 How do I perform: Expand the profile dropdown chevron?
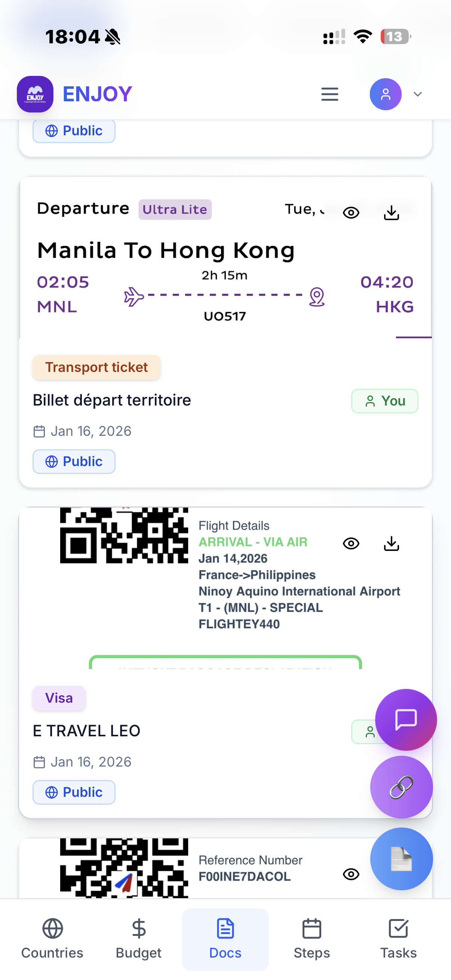(x=417, y=94)
